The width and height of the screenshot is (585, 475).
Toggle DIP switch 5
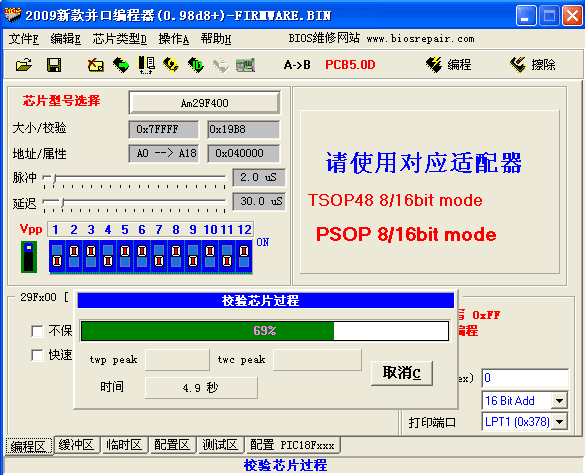click(125, 256)
